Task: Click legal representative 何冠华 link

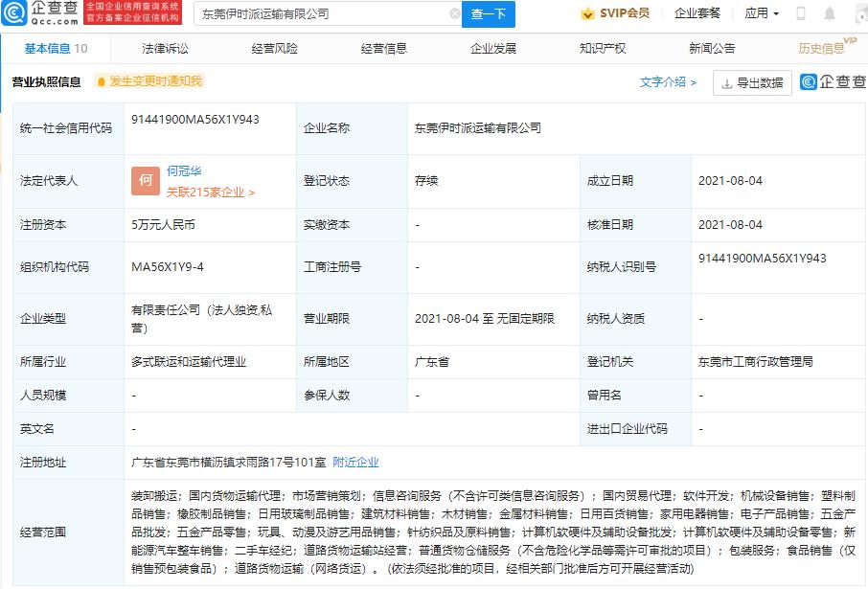Action: [x=182, y=170]
